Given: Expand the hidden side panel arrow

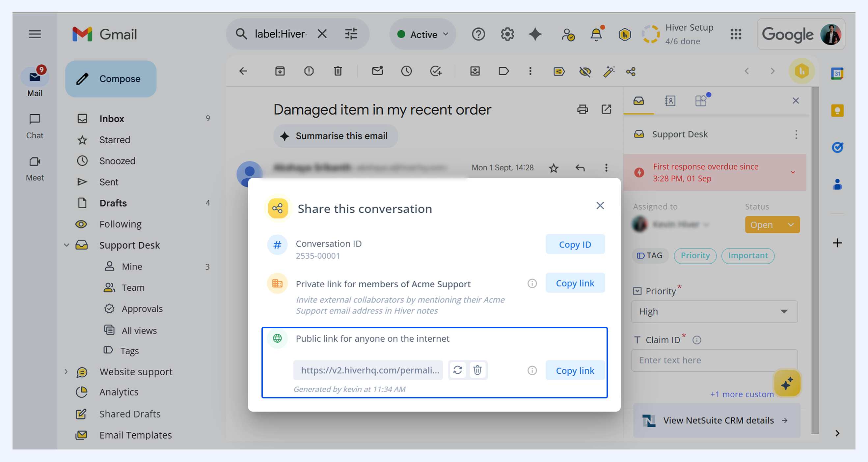Looking at the screenshot, I should click(x=837, y=433).
